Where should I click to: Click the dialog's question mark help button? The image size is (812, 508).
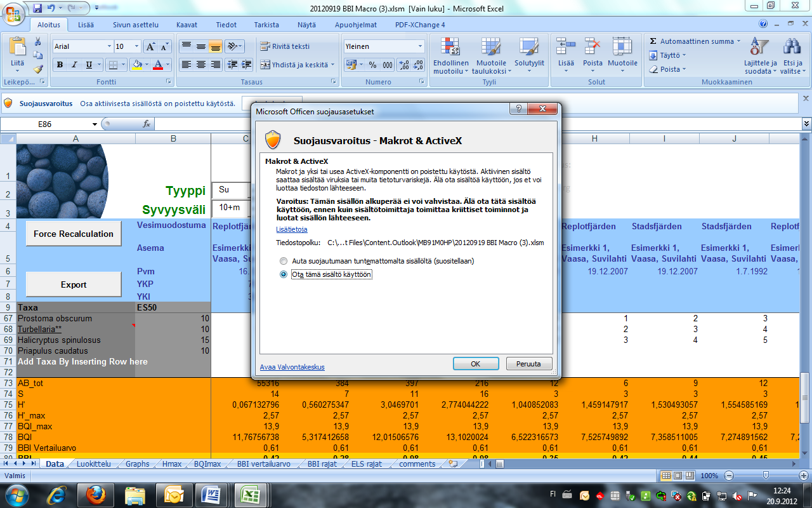click(x=519, y=110)
